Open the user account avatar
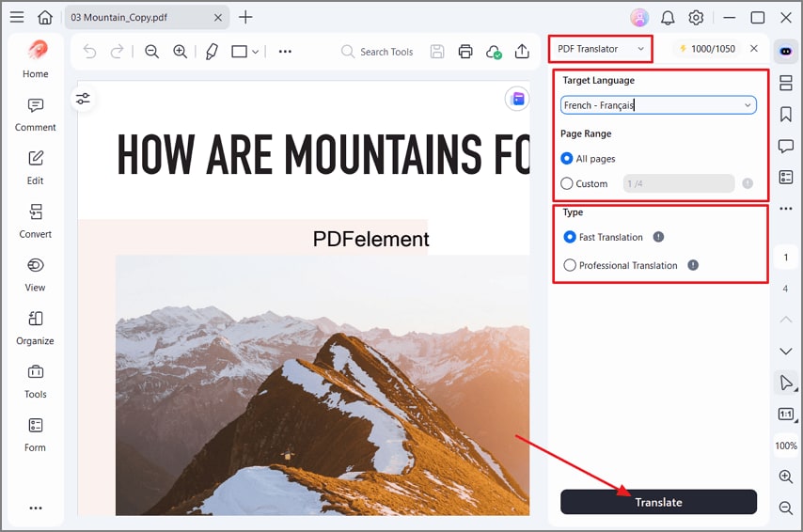 (x=639, y=18)
